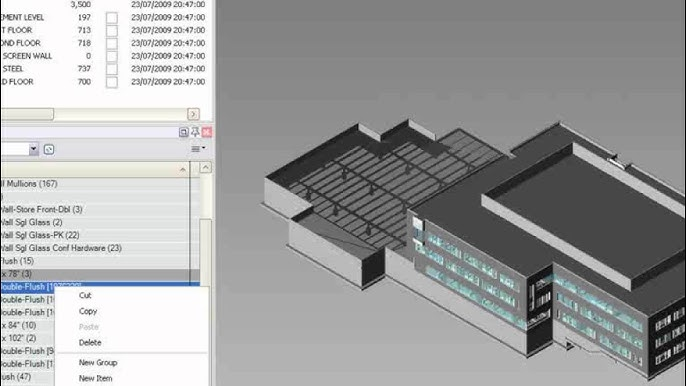Select the ush (47) row
686x386 pixels.
[27, 377]
